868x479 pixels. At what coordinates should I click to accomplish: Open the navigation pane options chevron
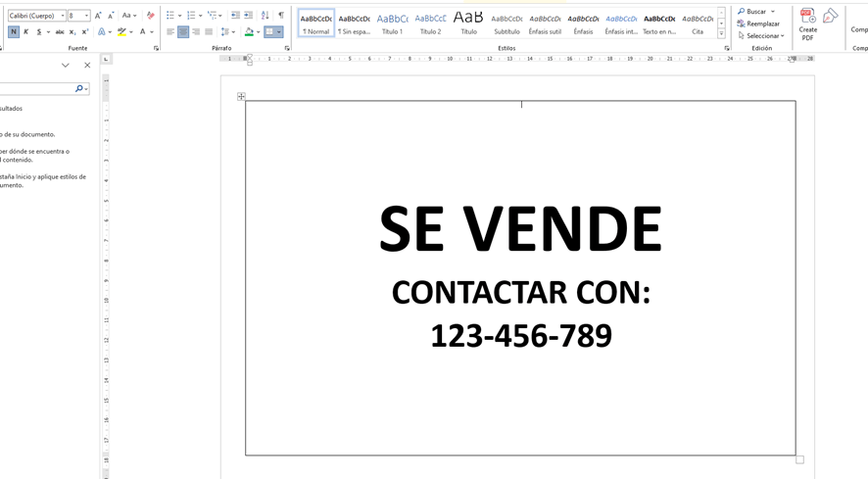[x=66, y=66]
